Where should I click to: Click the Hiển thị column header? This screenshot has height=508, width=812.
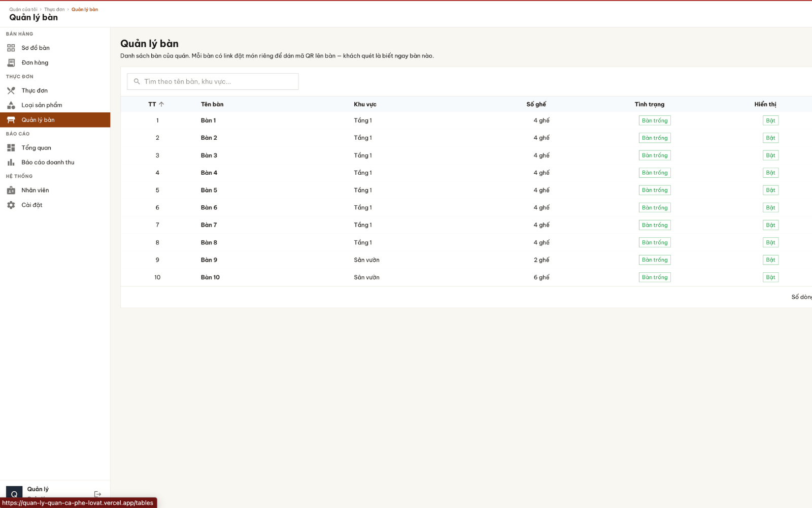click(x=765, y=104)
